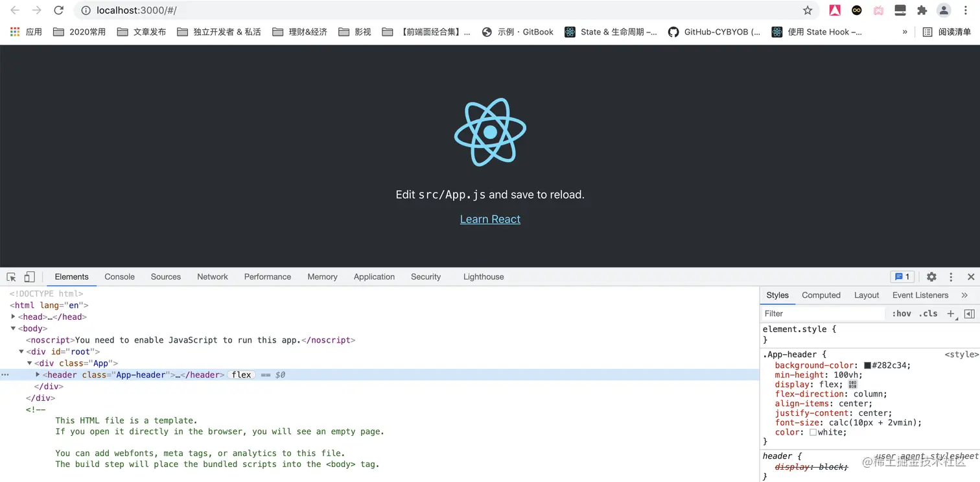Viewport: 980px width, 482px height.
Task: Click the pink bilibili TV extension icon
Action: (x=878, y=10)
